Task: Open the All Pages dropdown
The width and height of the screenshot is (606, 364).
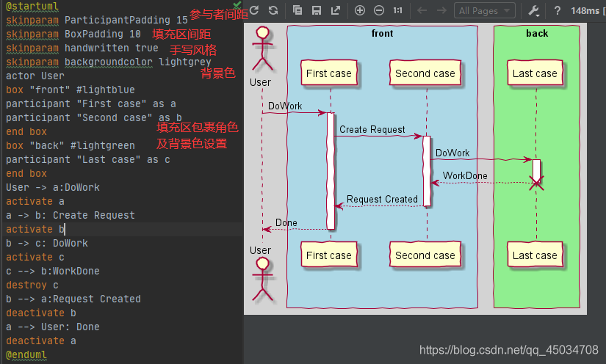Action: [485, 11]
